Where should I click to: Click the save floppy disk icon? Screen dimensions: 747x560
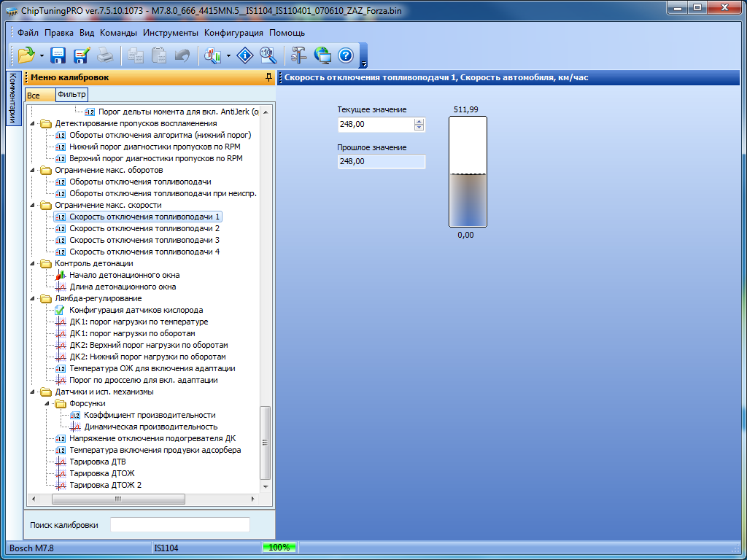tap(58, 55)
